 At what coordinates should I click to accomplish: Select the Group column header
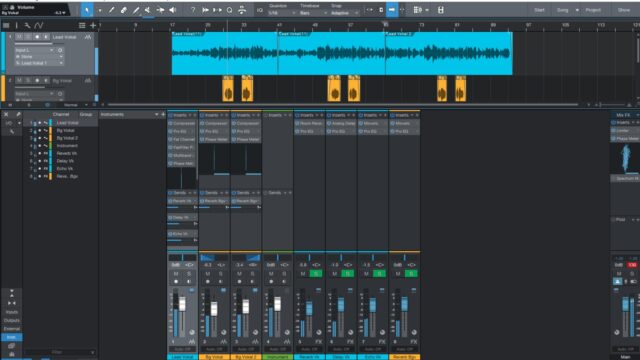click(x=86, y=114)
